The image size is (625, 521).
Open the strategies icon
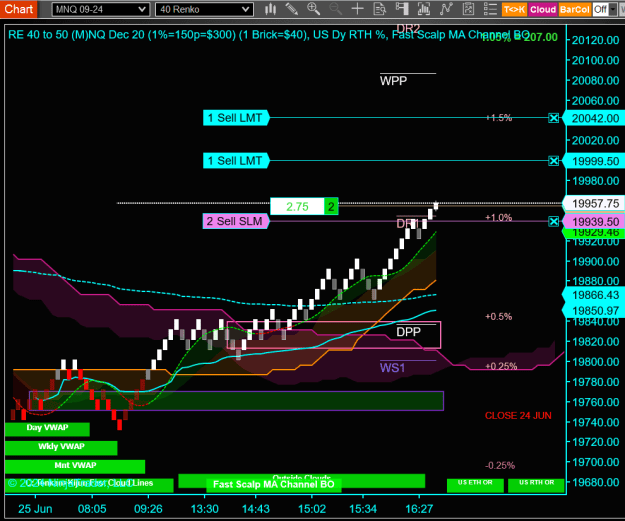tap(468, 9)
